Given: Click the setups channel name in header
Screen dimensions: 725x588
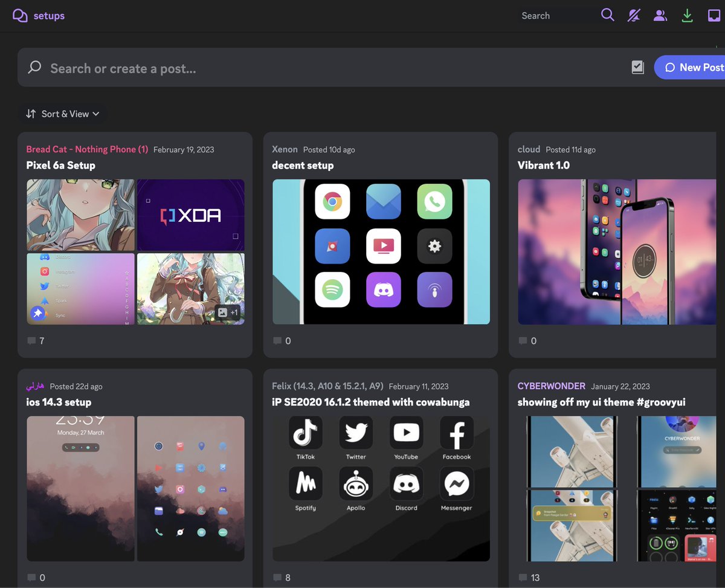Looking at the screenshot, I should tap(49, 16).
